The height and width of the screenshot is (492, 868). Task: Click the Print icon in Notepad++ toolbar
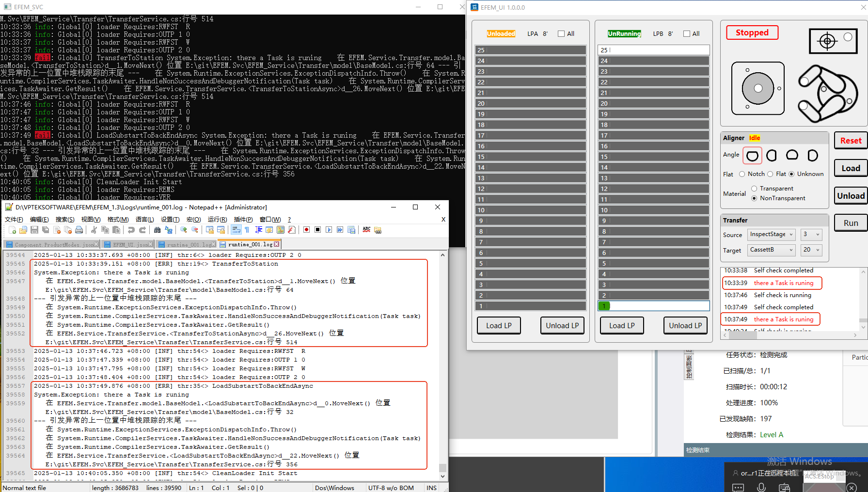click(x=79, y=230)
